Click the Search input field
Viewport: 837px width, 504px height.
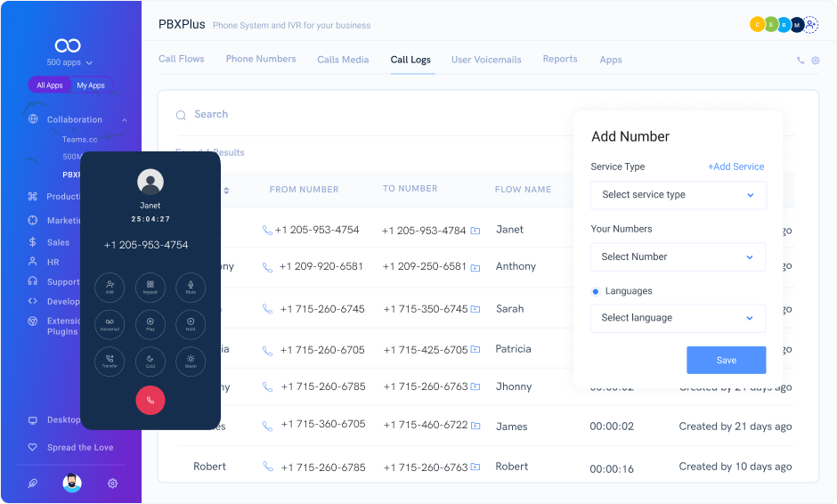tap(356, 114)
